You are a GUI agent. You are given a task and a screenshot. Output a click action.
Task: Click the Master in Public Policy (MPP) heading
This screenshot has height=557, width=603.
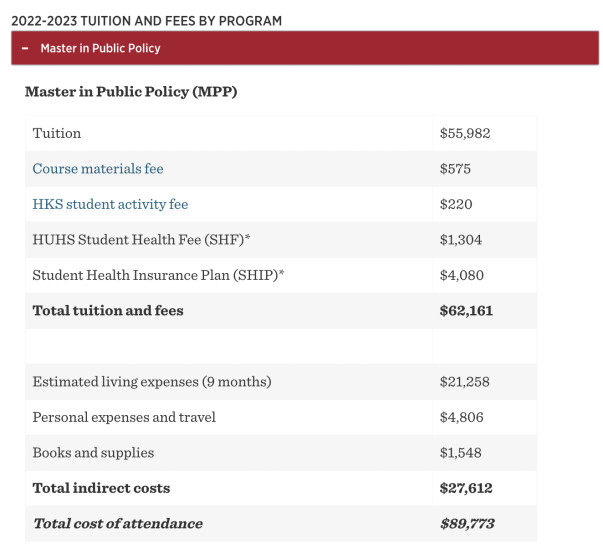tap(131, 92)
